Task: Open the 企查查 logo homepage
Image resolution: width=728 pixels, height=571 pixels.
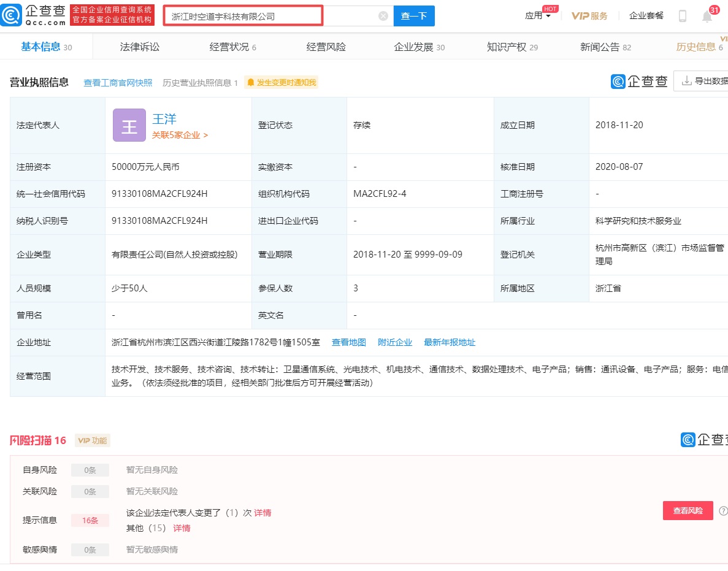Action: point(34,15)
